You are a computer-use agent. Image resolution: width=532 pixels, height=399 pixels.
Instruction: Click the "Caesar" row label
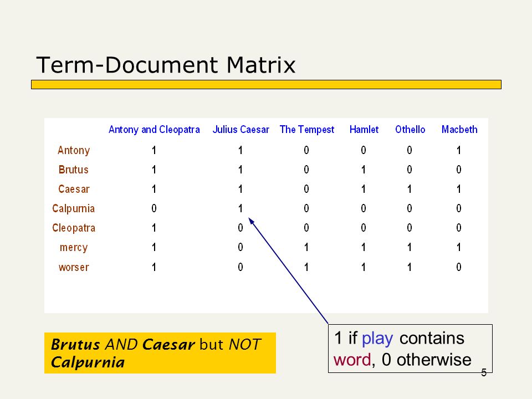(x=74, y=189)
